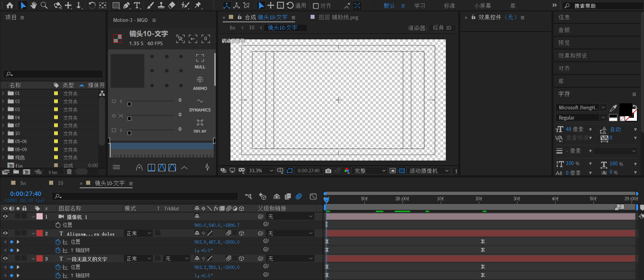Switch to the 标准 workspace
644x280 pixels.
click(450, 6)
